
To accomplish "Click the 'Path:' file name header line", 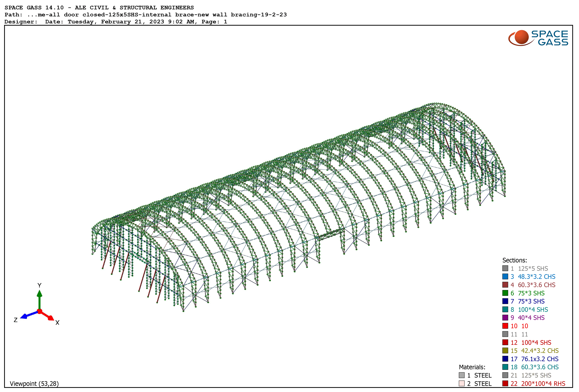I will [146, 15].
